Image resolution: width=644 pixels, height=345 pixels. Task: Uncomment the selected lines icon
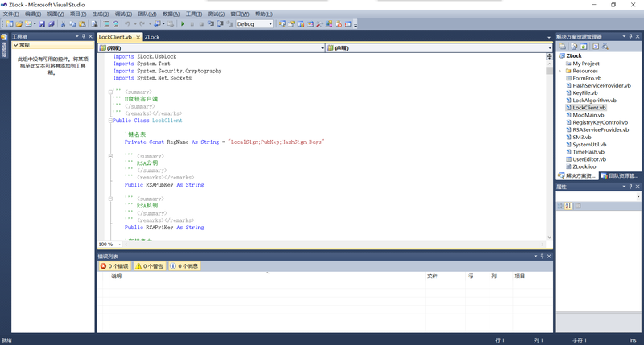coord(115,24)
